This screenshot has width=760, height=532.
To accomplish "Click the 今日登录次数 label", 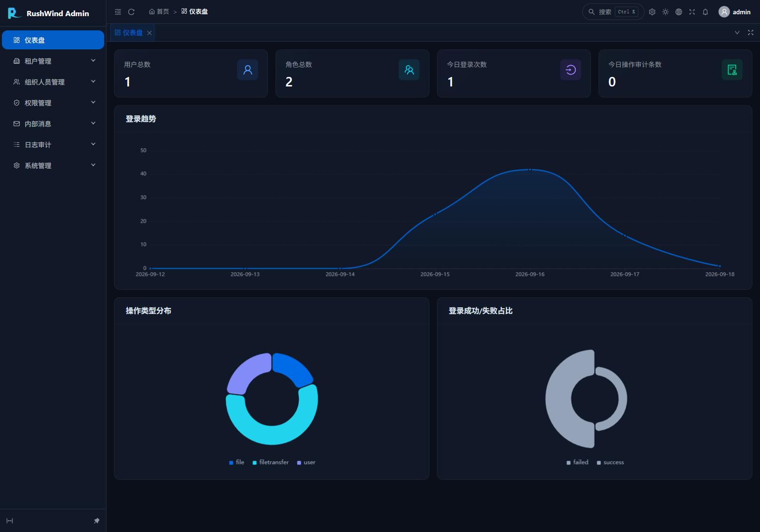I will [467, 65].
